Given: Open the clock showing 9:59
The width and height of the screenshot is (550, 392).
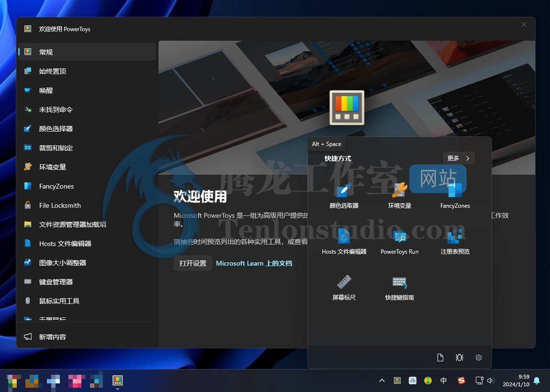Looking at the screenshot, I should (516, 381).
